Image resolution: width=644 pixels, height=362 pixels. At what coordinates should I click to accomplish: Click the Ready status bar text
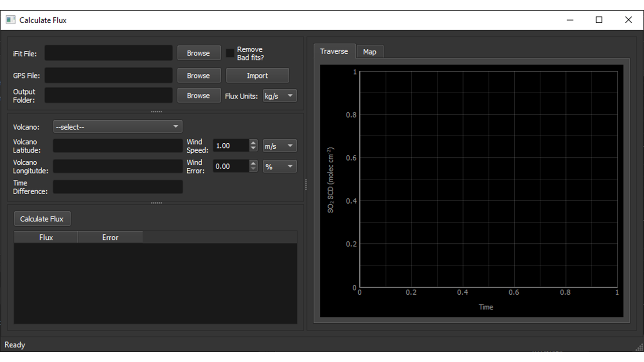tap(15, 345)
